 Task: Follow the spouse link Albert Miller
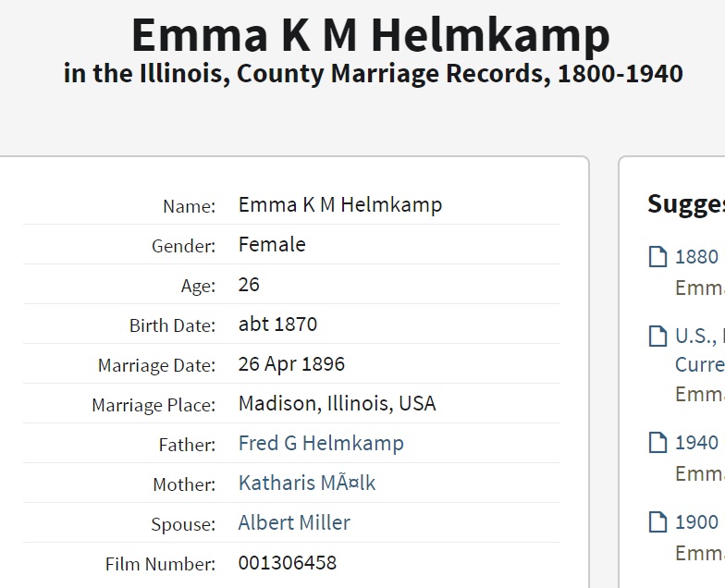tap(294, 522)
